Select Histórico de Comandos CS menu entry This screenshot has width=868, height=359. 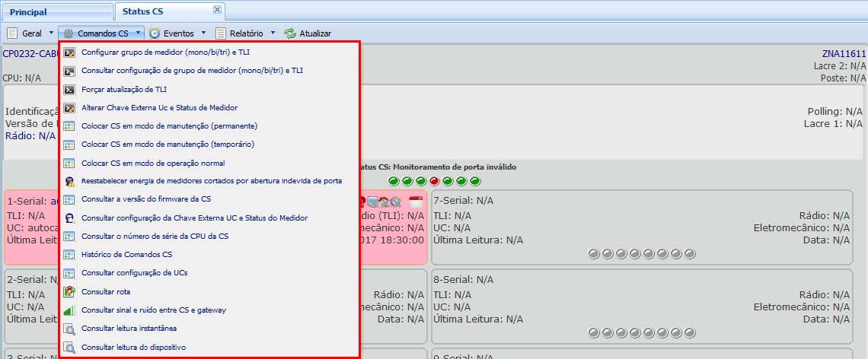coord(126,254)
